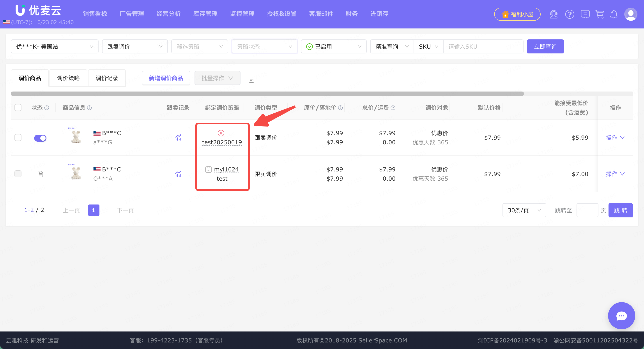
Task: Open the 30条/页 page size dropdown
Action: 524,210
